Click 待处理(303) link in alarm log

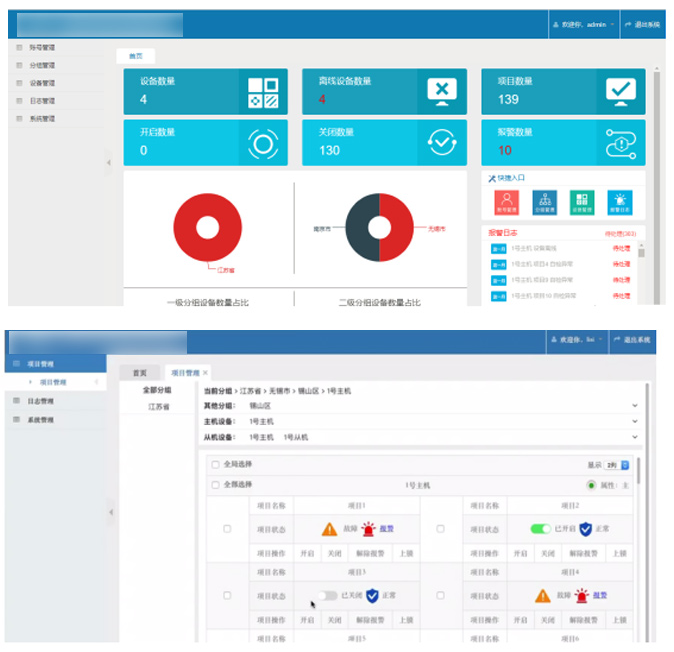tap(620, 234)
